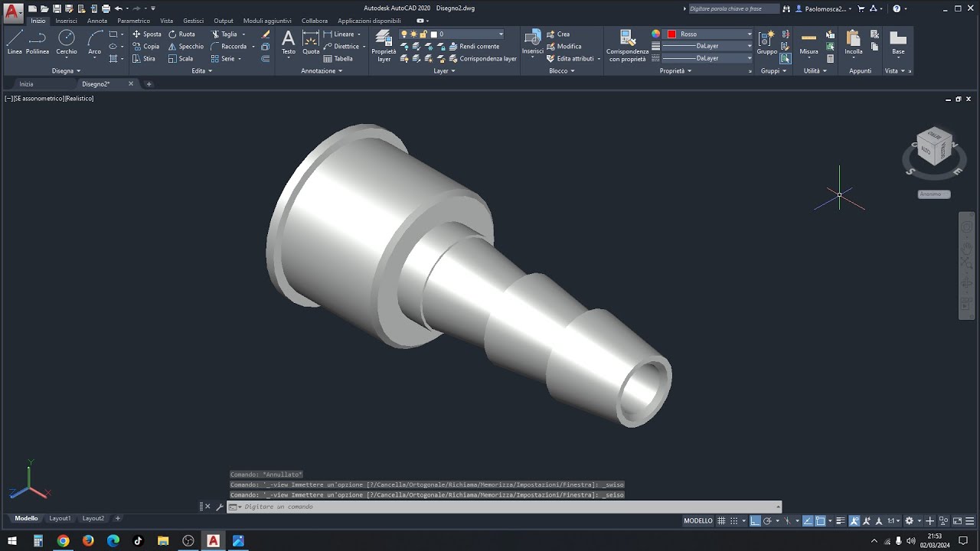Select the Polilinea tool

pos(38,42)
